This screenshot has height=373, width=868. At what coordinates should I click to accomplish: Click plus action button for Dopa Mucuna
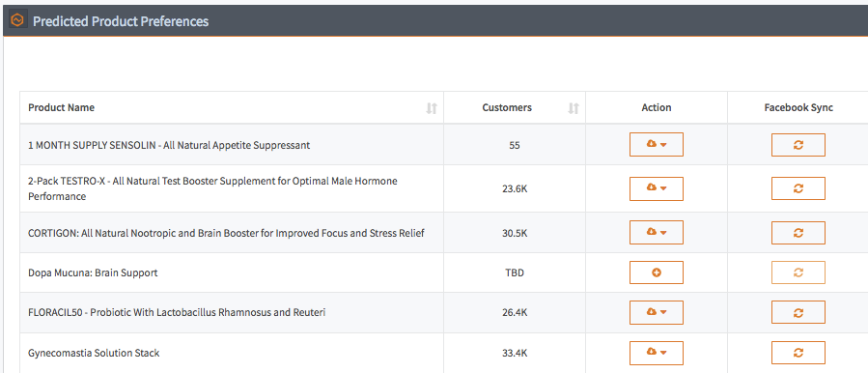[657, 273]
